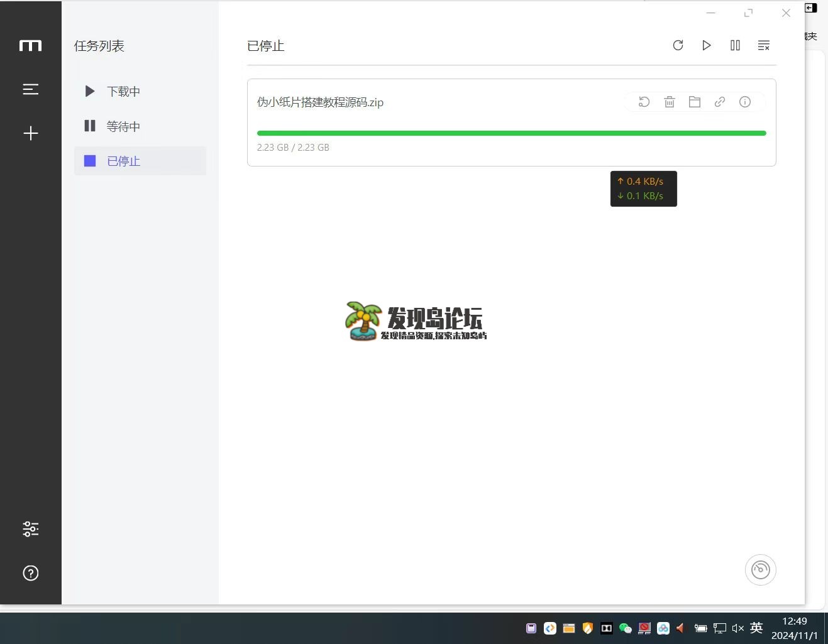
Task: Resume all tasks with play icon
Action: point(707,45)
